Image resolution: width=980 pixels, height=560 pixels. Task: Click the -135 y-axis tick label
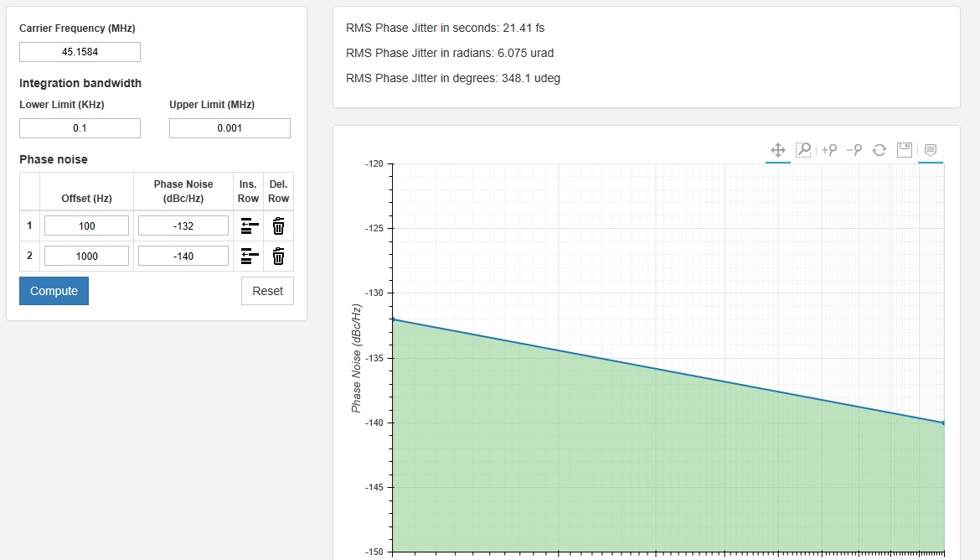(374, 359)
